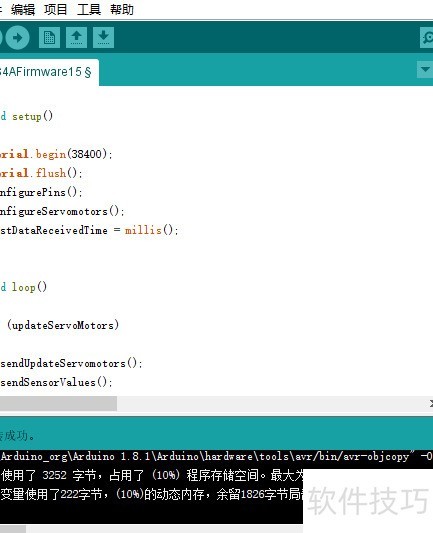Save sketch using the down-arrow icon
The image size is (433, 533).
click(x=103, y=37)
